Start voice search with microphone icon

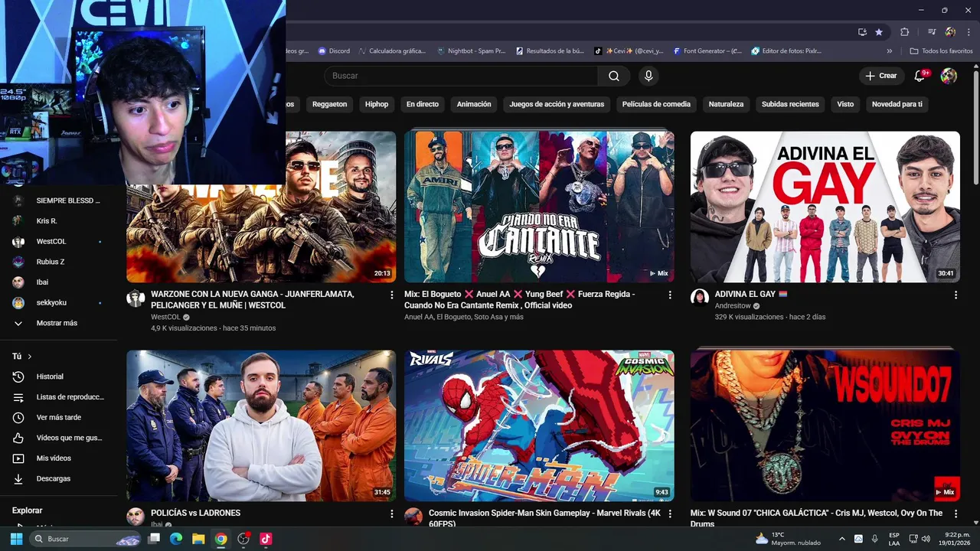tap(648, 76)
